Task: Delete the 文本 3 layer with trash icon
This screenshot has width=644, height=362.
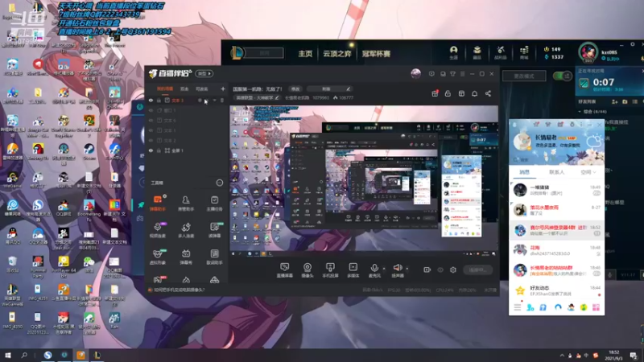Action: [222, 100]
